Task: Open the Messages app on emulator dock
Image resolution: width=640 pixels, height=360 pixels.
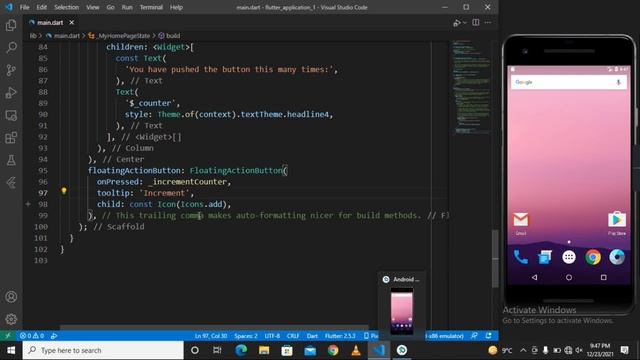Action: [544, 257]
